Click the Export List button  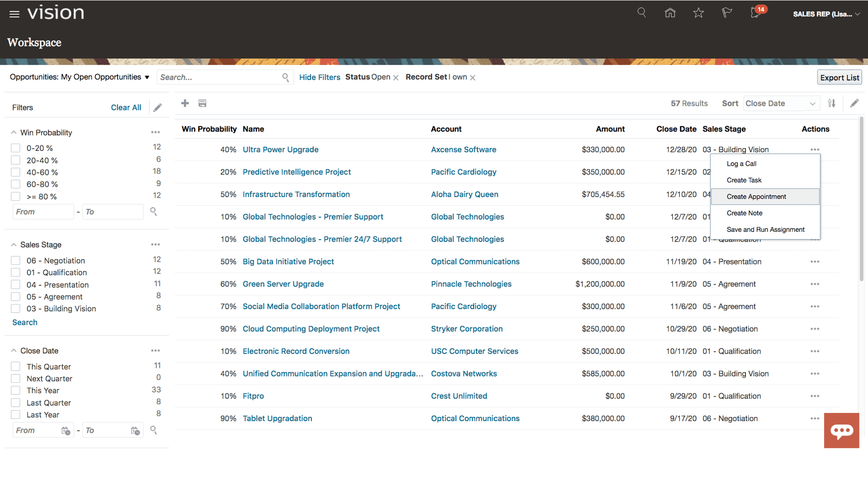pos(840,77)
